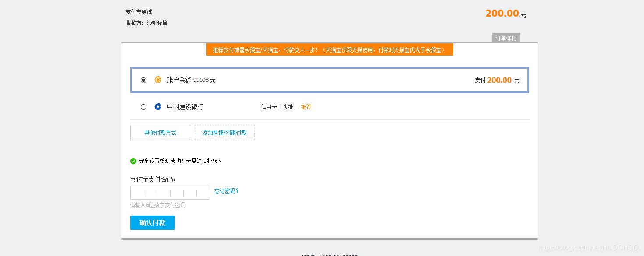This screenshot has height=256, width=644.
Task: Click the yellow Alipay balance coin icon
Action: coord(158,80)
